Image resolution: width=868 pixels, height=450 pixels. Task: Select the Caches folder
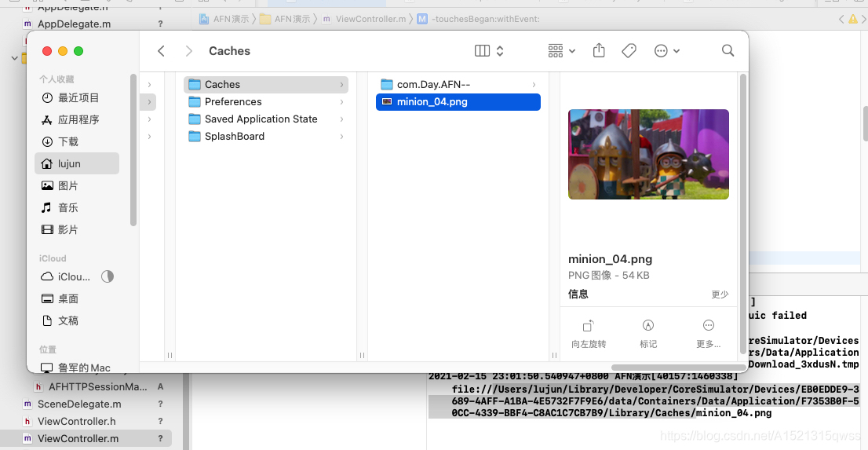(x=266, y=84)
